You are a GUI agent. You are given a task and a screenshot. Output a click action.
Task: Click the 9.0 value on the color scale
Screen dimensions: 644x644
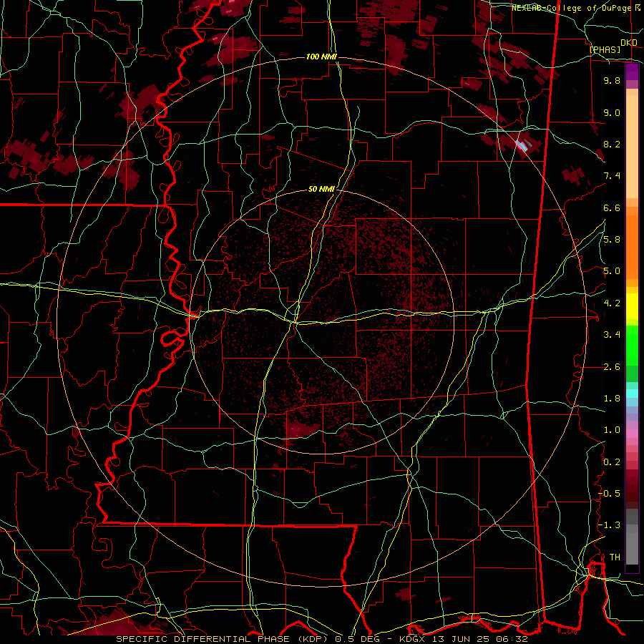pyautogui.click(x=612, y=112)
